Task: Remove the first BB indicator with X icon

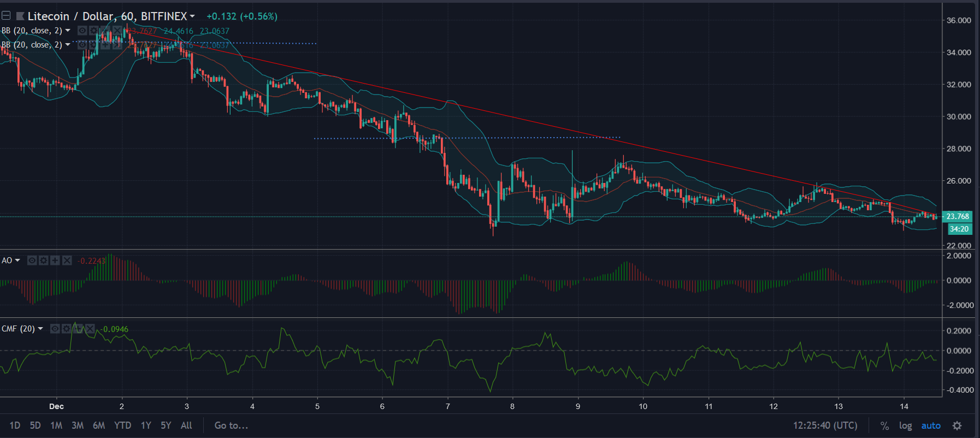Action: 117,31
